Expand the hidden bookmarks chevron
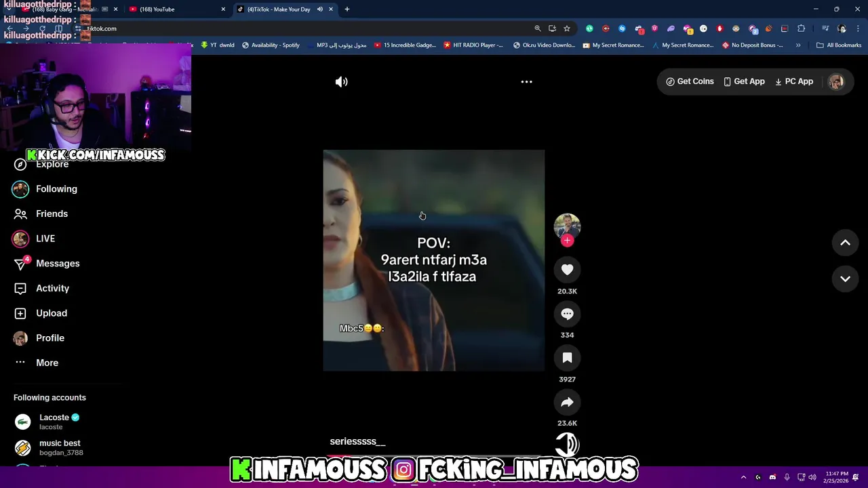Screen dimensions: 868x488 coord(798,45)
